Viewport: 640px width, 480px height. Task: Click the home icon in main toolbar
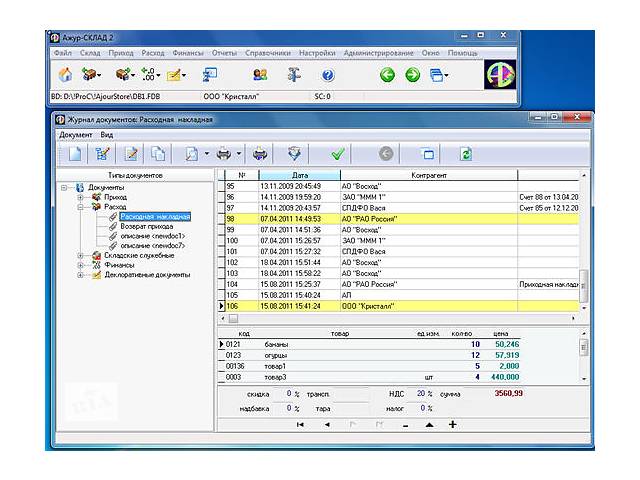[65, 75]
